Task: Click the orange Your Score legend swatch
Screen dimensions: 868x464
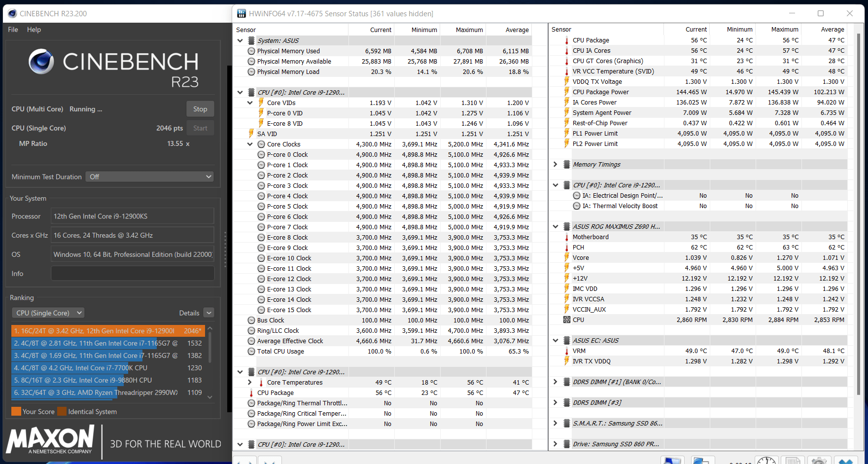Action: pyautogui.click(x=16, y=412)
